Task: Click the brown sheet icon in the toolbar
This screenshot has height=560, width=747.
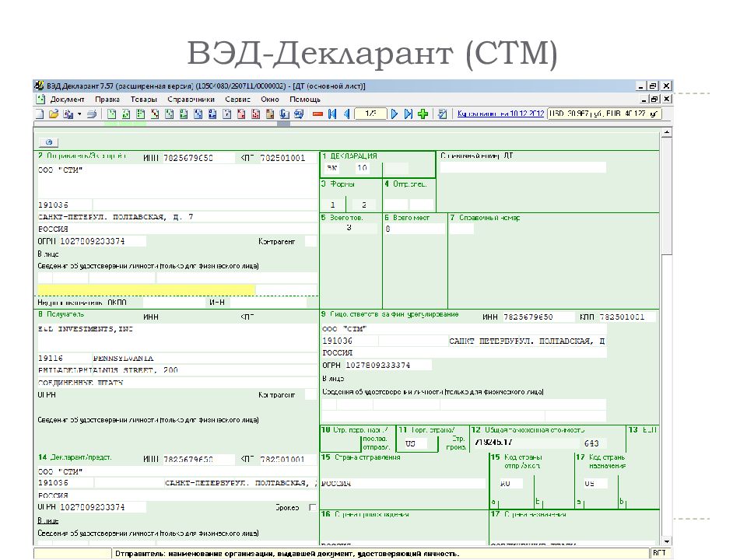Action: 270,114
